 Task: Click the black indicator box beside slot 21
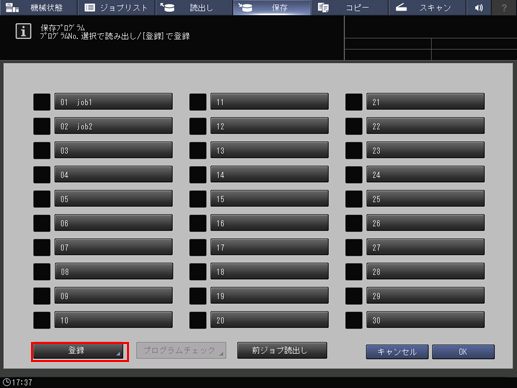coord(354,102)
